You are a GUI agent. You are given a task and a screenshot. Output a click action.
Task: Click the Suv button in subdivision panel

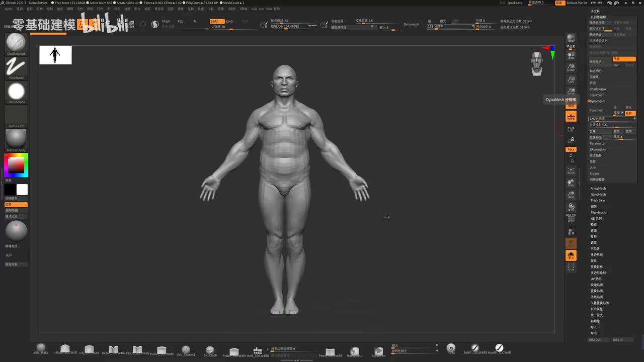coord(616,65)
